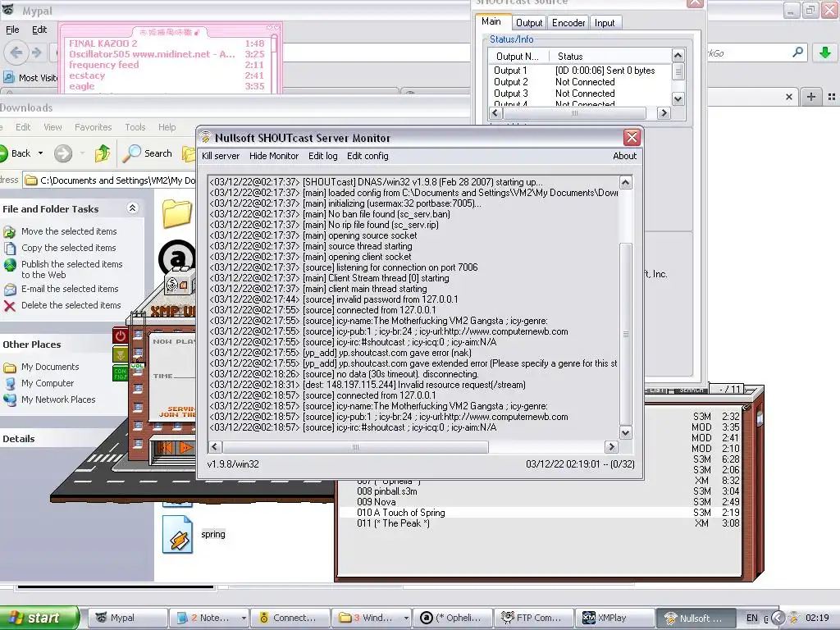The height and width of the screenshot is (630, 840).
Task: Open Help menu in Explorer window
Action: click(167, 127)
